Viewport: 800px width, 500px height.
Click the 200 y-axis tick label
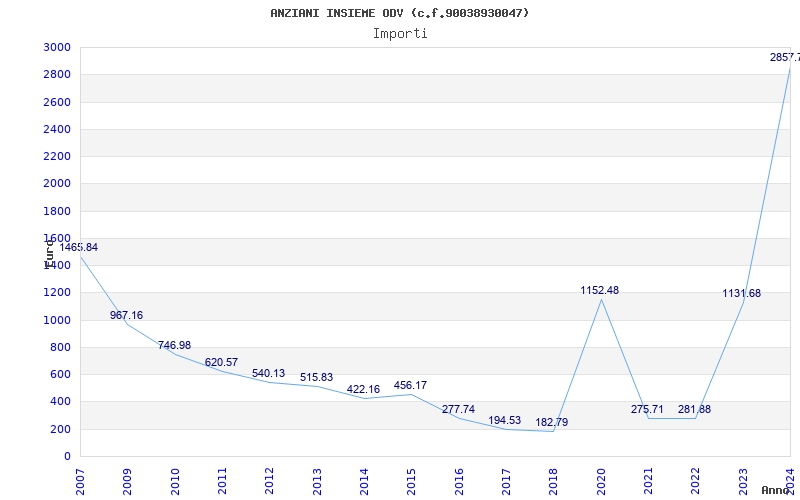61,429
